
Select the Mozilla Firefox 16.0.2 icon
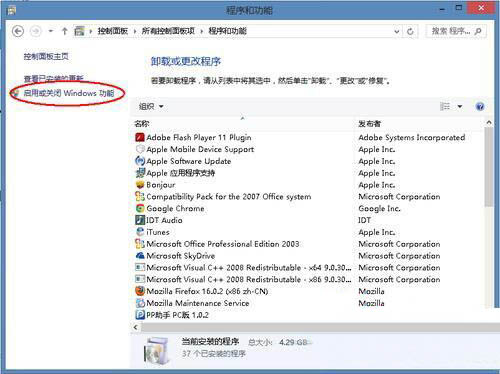pos(140,291)
